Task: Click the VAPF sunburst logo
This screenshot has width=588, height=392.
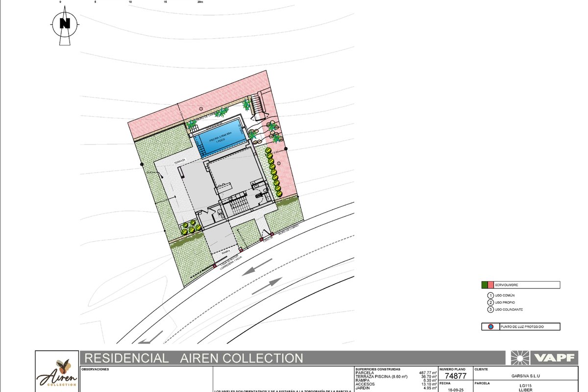Action: (x=519, y=358)
